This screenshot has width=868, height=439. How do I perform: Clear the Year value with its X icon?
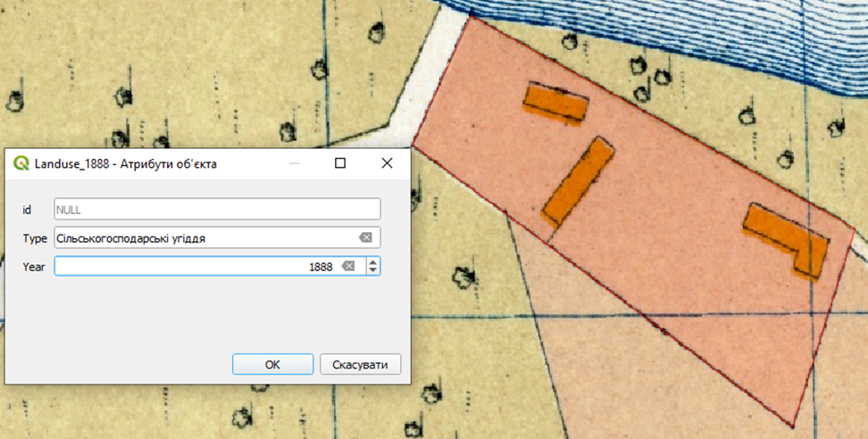347,266
